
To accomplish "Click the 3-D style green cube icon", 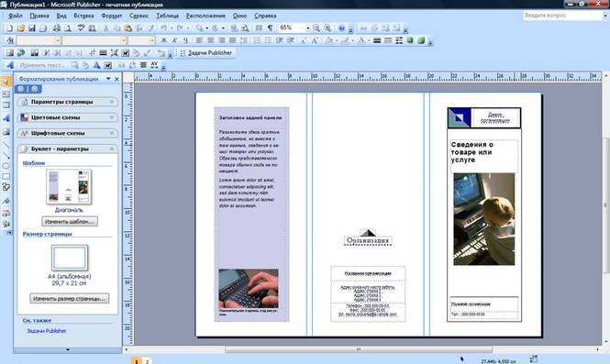I will (x=421, y=40).
